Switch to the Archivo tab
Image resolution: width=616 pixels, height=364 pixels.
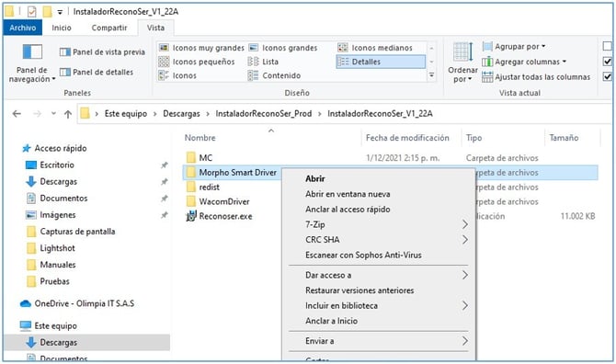[x=22, y=28]
